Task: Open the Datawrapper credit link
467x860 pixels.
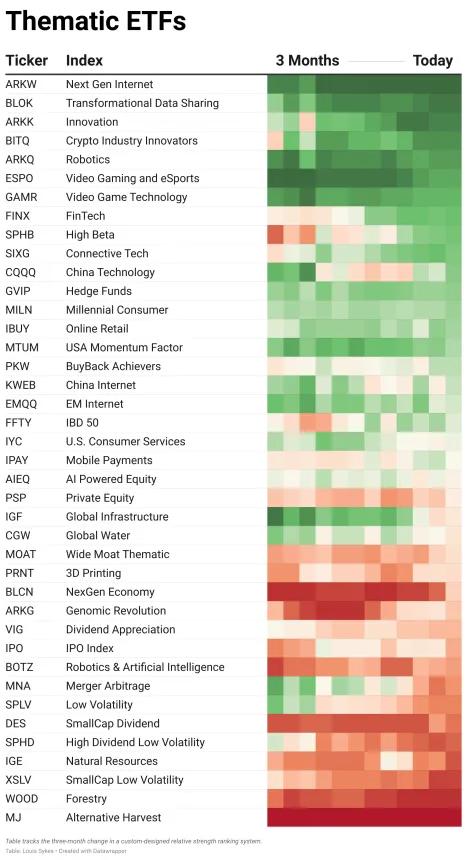Action: pyautogui.click(x=111, y=851)
